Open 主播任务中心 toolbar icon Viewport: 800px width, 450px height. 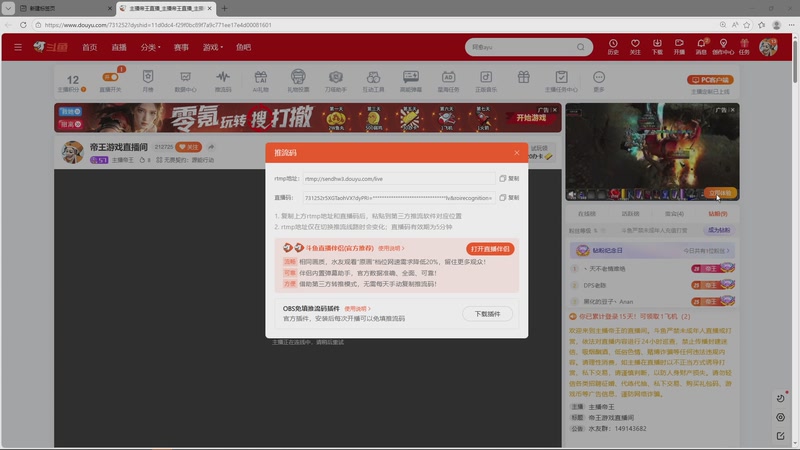pyautogui.click(x=561, y=81)
